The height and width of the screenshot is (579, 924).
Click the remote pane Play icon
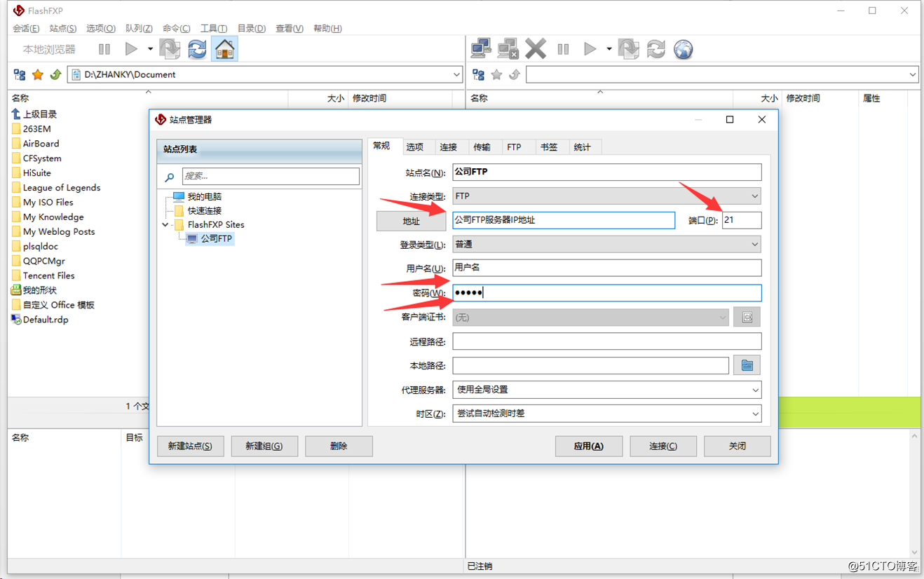[590, 49]
